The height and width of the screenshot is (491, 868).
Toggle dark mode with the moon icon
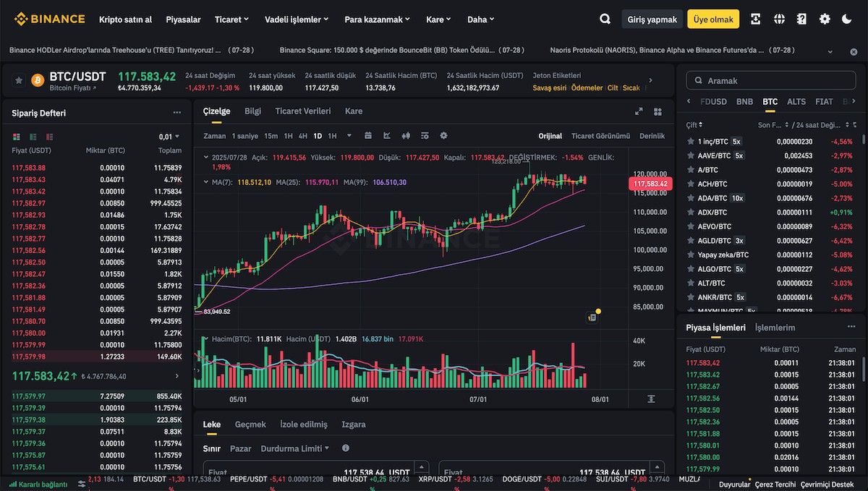(847, 20)
